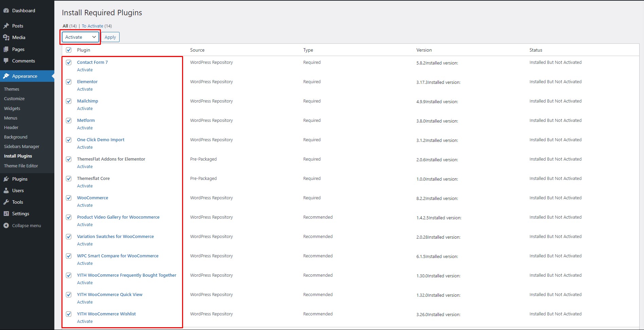
Task: Select the All (14) filter
Action: pyautogui.click(x=70, y=26)
